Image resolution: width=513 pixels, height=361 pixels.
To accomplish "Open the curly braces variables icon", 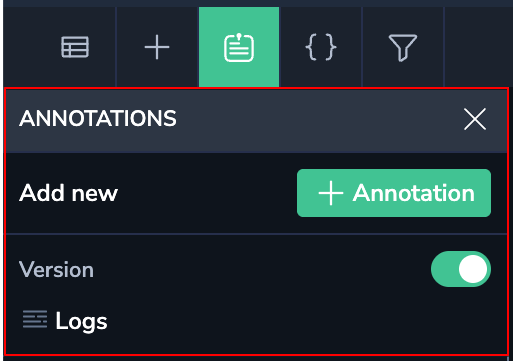I will (321, 47).
